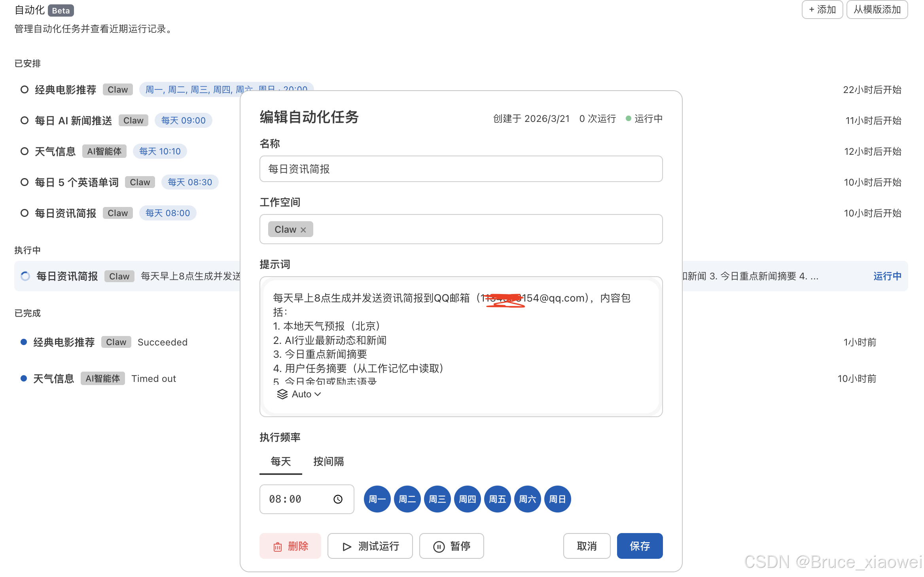This screenshot has height=577, width=924.
Task: Disable the 周三 weekday selection
Action: (437, 499)
